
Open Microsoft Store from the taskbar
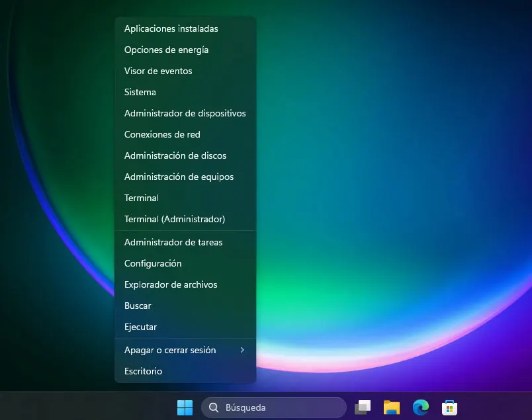pos(449,407)
